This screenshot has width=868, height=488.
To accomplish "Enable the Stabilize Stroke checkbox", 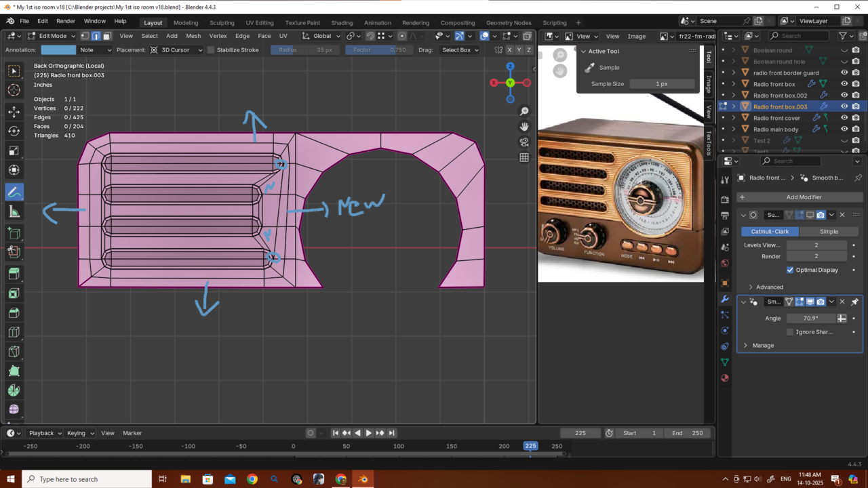I will click(211, 50).
